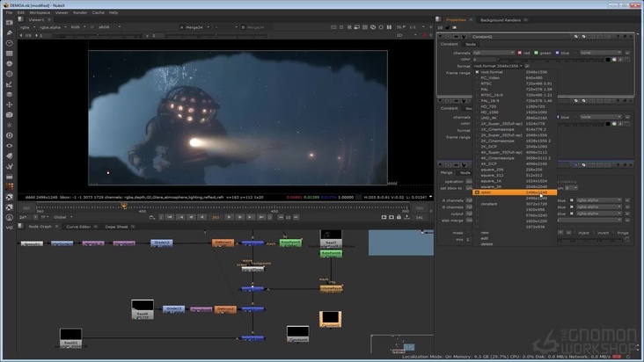Select HD_1080 format in the list
The width and height of the screenshot is (644, 362).
515,112
